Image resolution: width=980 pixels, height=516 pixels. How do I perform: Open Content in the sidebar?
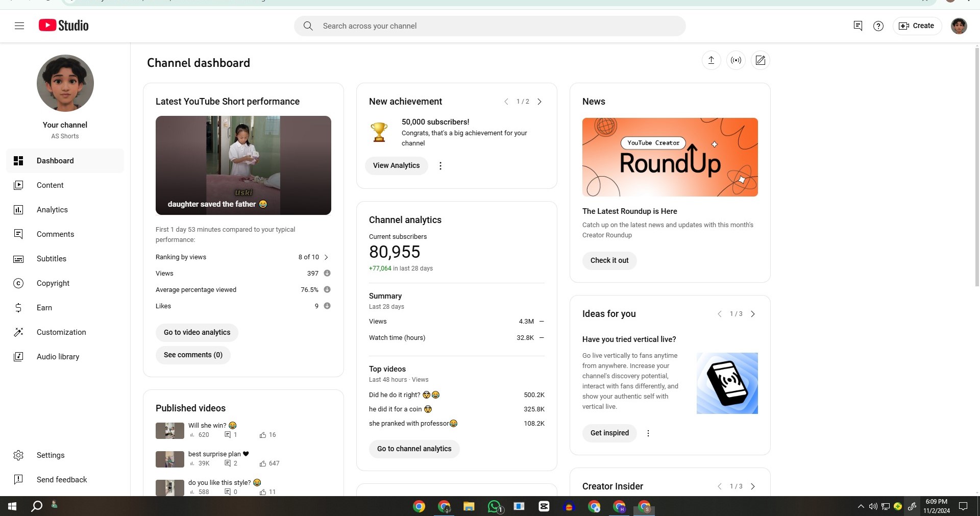[65, 185]
